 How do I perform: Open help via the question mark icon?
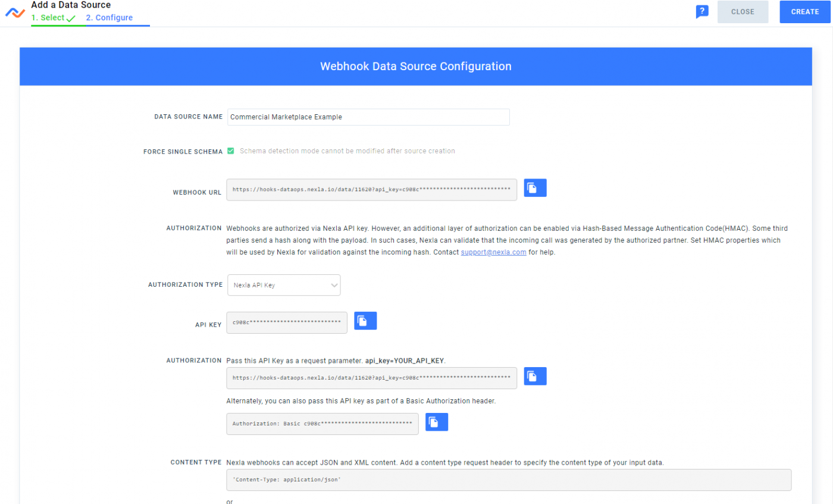(x=702, y=11)
